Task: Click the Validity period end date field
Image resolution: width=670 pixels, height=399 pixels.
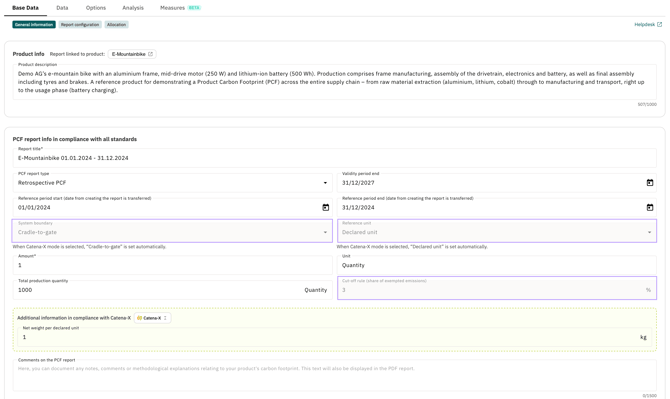Action: [x=497, y=182]
